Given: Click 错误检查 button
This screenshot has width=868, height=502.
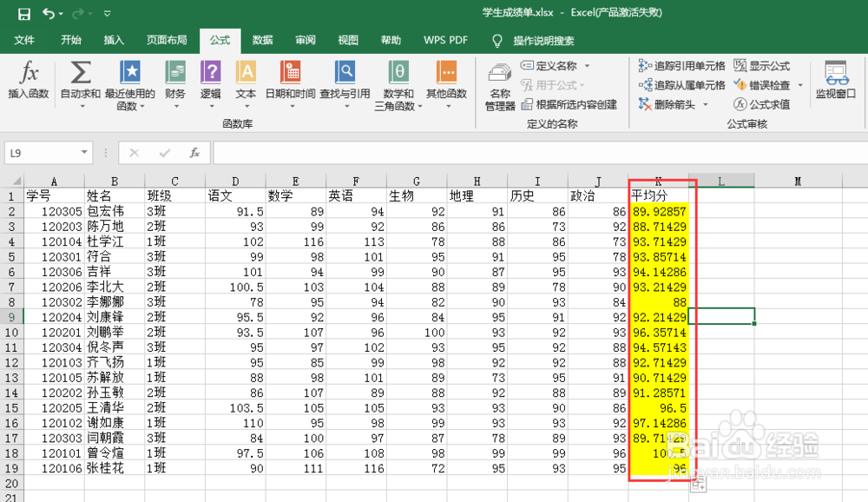Looking at the screenshot, I should click(762, 85).
